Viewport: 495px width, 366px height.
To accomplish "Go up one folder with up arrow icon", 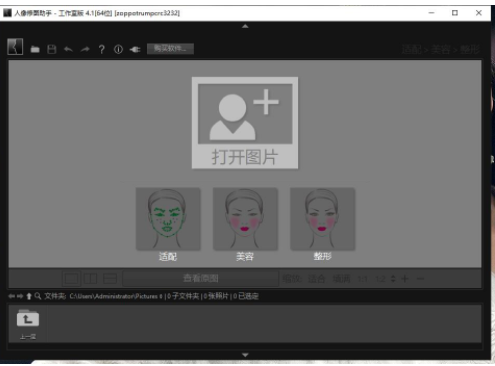I will point(29,296).
